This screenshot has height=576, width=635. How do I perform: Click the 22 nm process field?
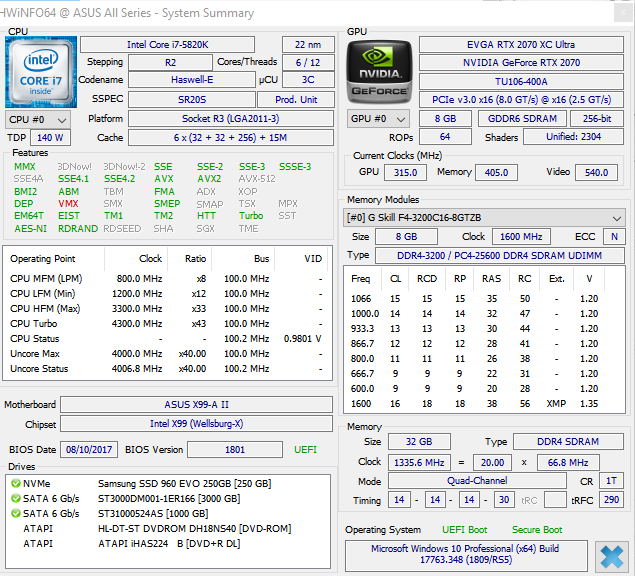308,45
